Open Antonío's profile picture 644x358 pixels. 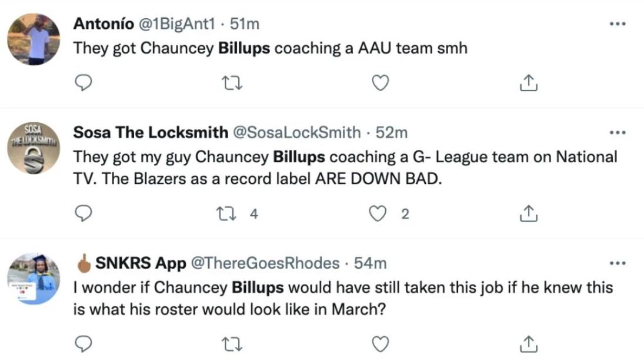point(34,39)
